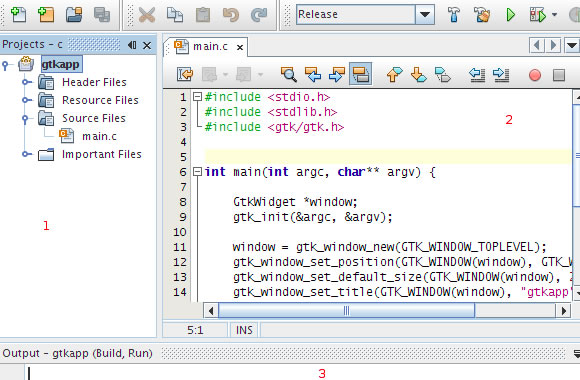Open the Release configuration combo box
This screenshot has width=580, height=380.
[365, 14]
